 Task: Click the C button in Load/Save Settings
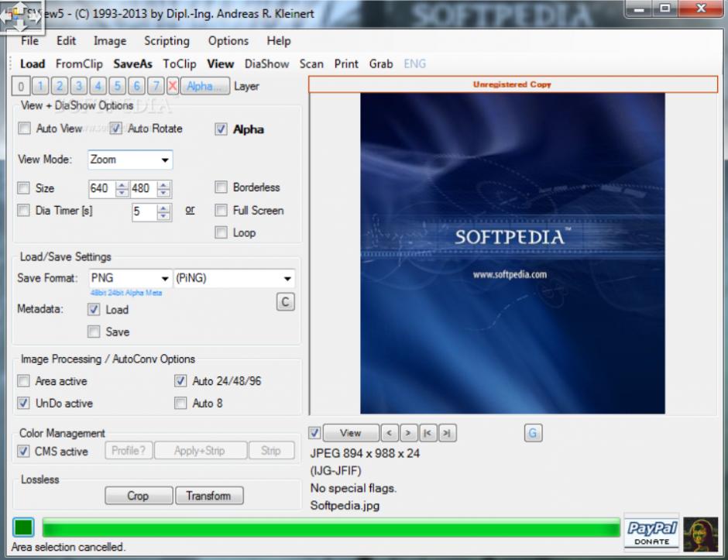[286, 302]
